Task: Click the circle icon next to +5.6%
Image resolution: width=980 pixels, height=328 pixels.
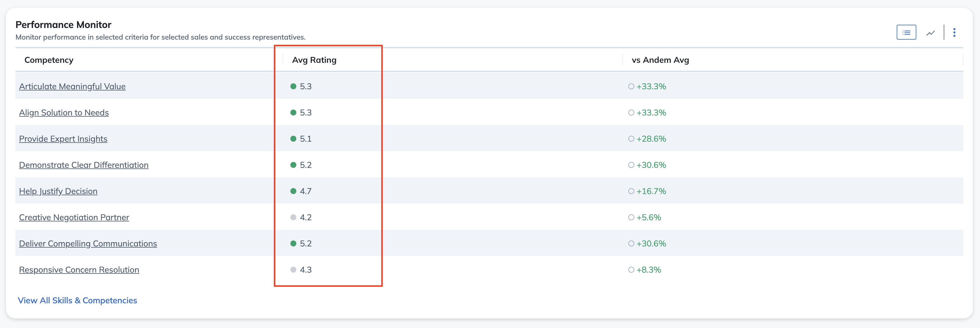Action: (631, 217)
